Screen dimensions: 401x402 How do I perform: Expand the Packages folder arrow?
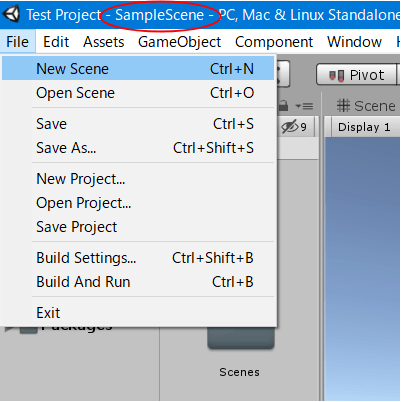click(9, 328)
